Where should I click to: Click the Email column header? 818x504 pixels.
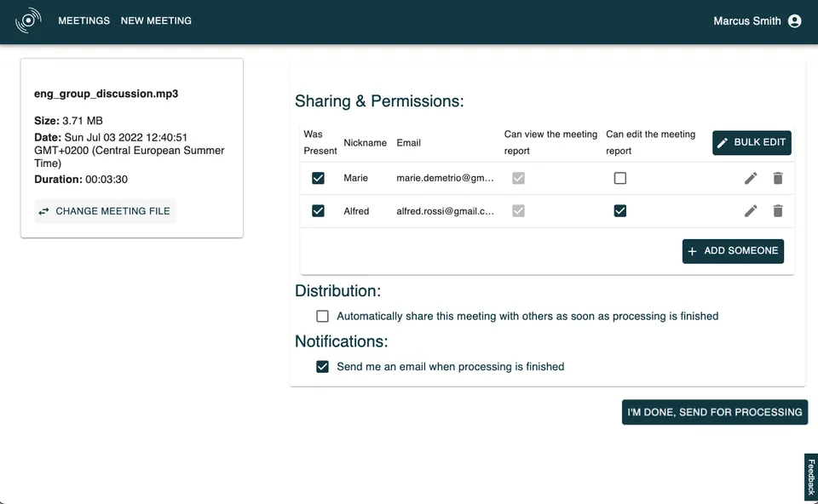[408, 143]
